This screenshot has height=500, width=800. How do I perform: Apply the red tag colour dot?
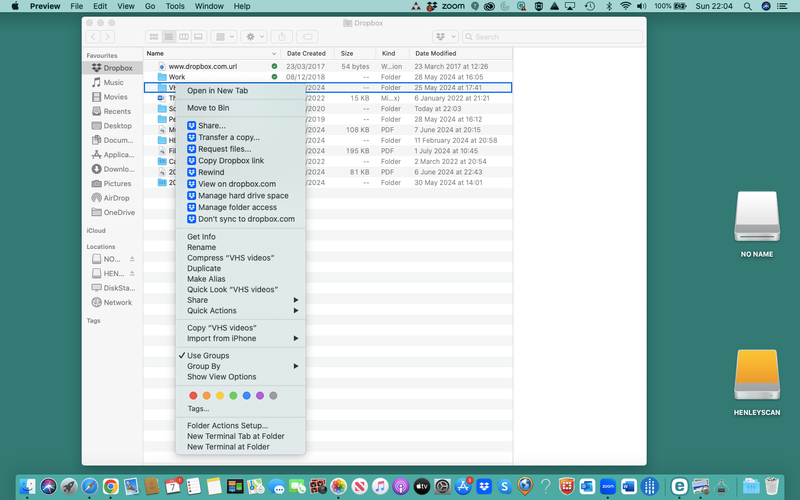(x=193, y=396)
